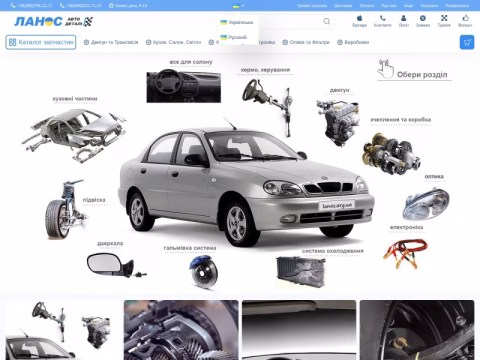Open Оливи та Фільтри menu
This screenshot has width=480, height=360.
[x=306, y=42]
